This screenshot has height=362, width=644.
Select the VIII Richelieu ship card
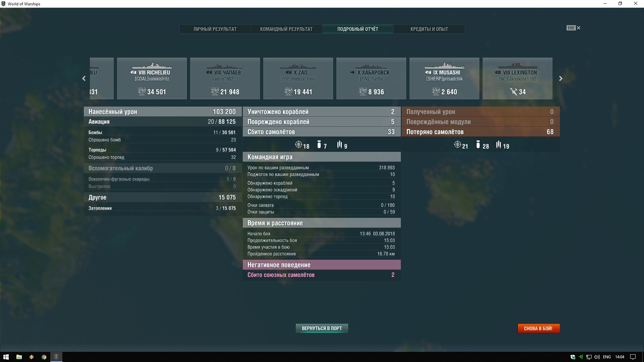click(x=152, y=78)
